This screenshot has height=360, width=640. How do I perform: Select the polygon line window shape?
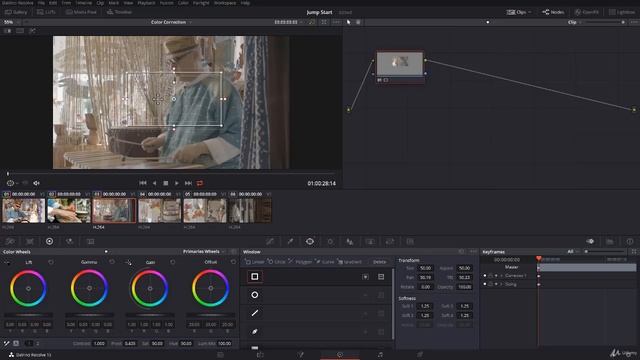click(x=255, y=313)
